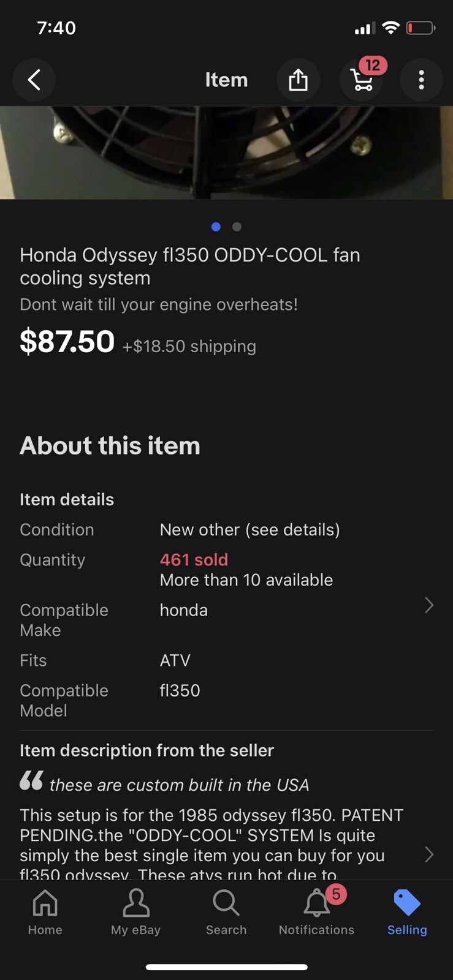Expand the full seller item description
This screenshot has height=980, width=453.
(x=429, y=854)
